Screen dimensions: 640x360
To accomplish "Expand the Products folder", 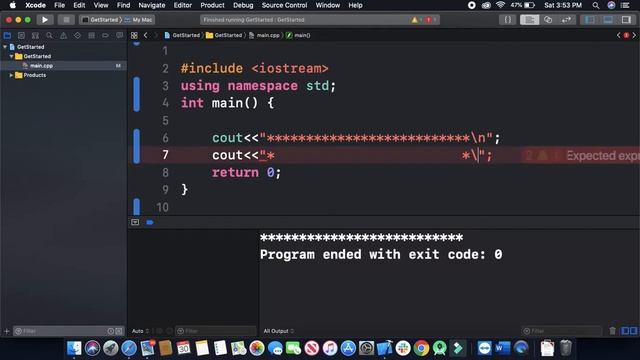I will coord(11,75).
